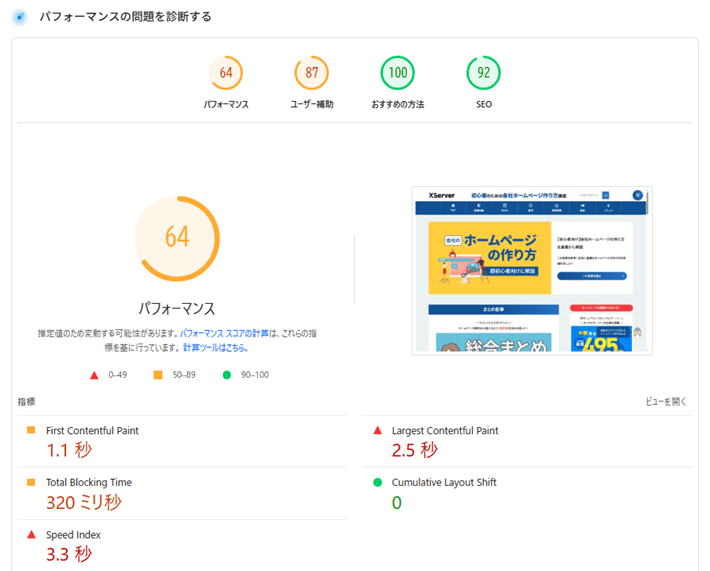Click the Cumulative Layout Shift metric label
Viewport: 710px width, 571px height.
click(444, 483)
